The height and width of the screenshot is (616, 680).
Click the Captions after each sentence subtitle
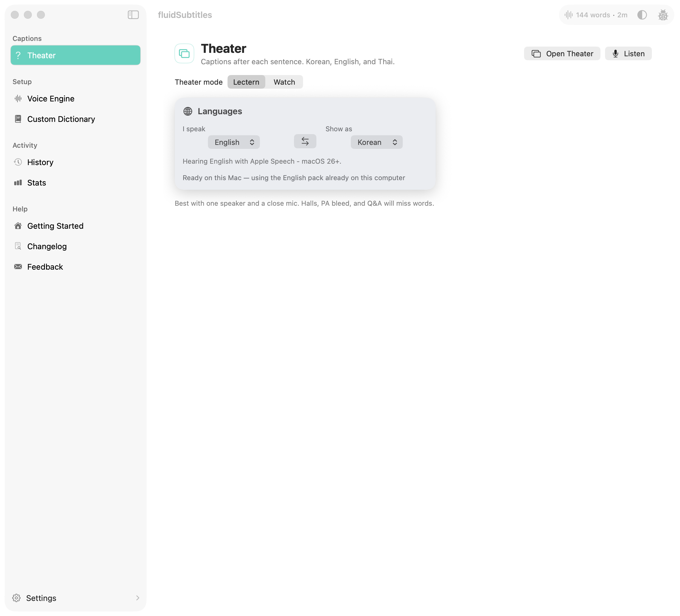point(297,62)
